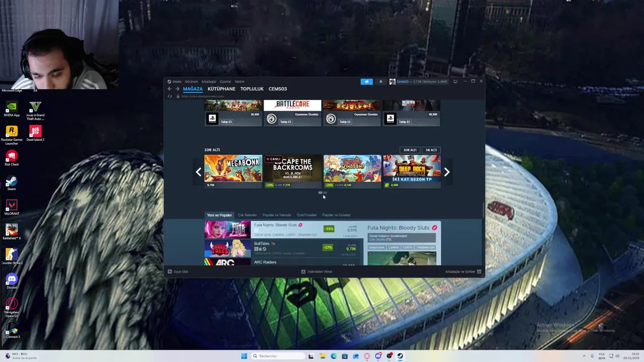Click İndirmeleri Yönet text in bottom bar

(x=320, y=271)
